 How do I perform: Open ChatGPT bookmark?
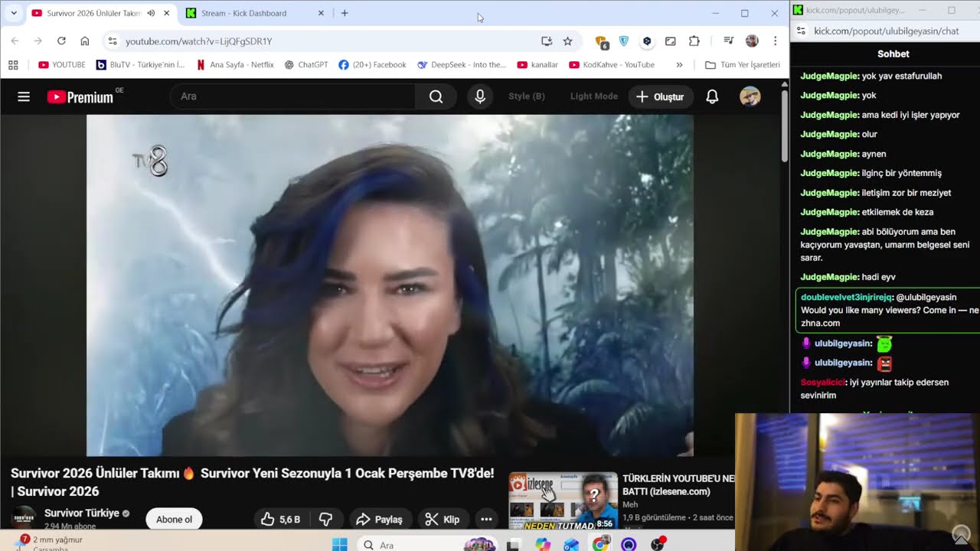pos(305,65)
